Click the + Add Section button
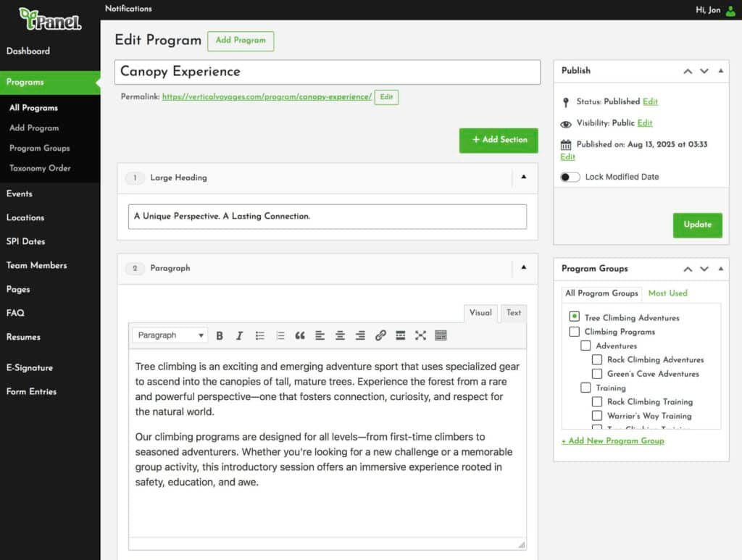The width and height of the screenshot is (742, 560). (x=499, y=140)
